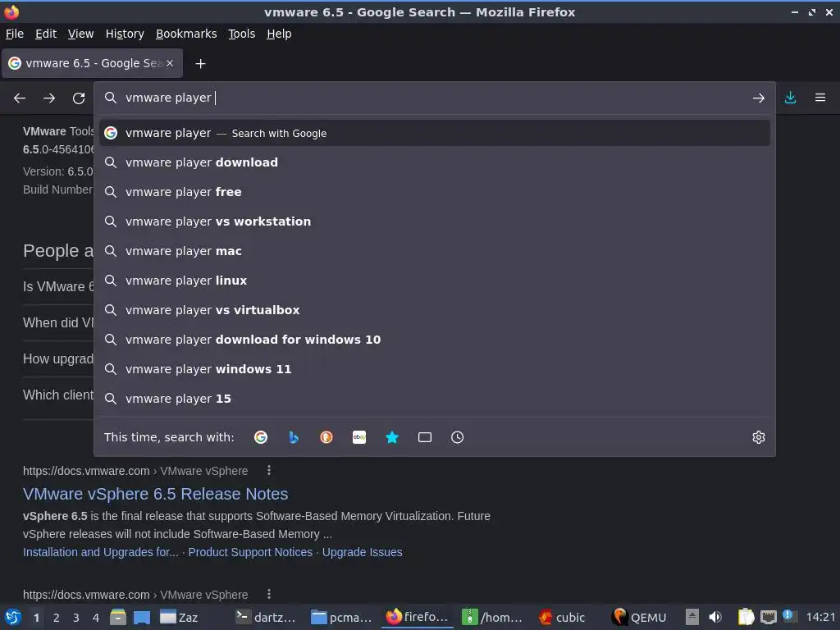Open search settings gear icon

tap(759, 437)
